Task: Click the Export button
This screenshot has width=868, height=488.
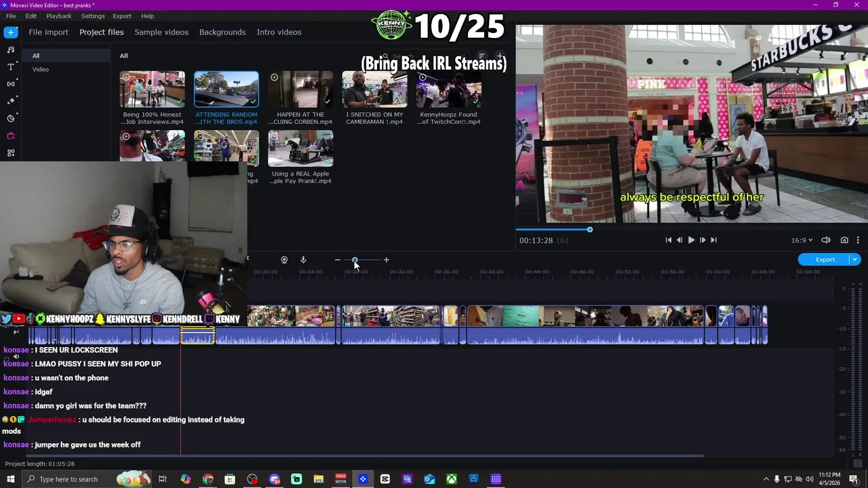Action: click(825, 260)
